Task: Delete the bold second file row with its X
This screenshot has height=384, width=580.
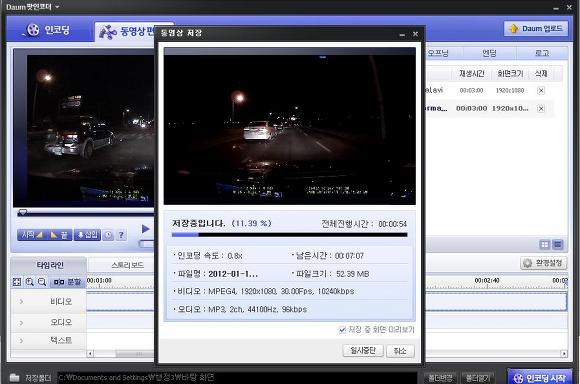Action: (541, 108)
